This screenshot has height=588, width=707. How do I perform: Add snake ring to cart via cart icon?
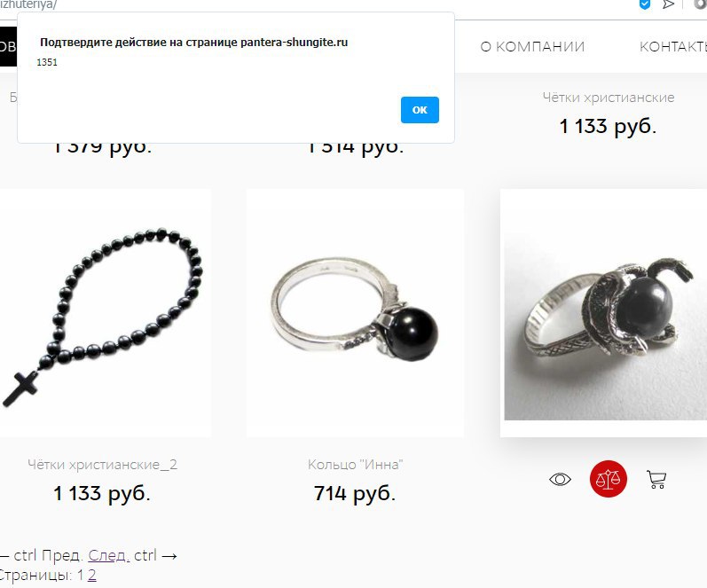tap(656, 479)
